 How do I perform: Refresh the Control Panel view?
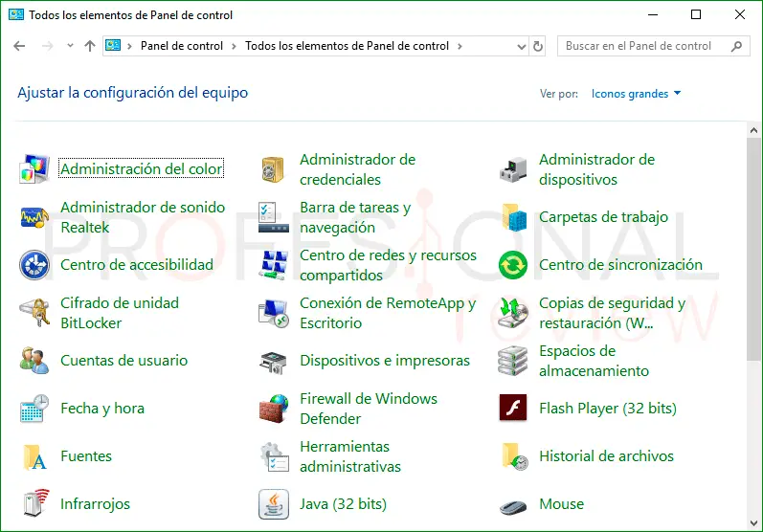coord(538,46)
